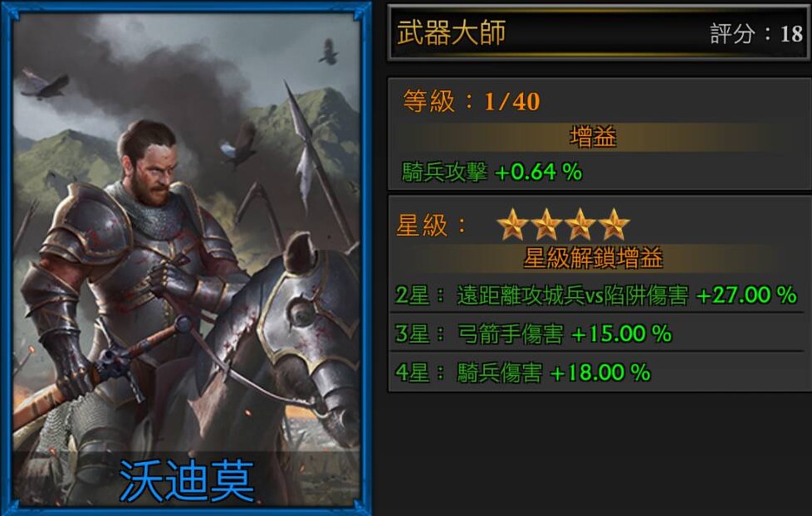Image resolution: width=812 pixels, height=516 pixels.
Task: Click the fourth gold star
Action: pos(614,225)
